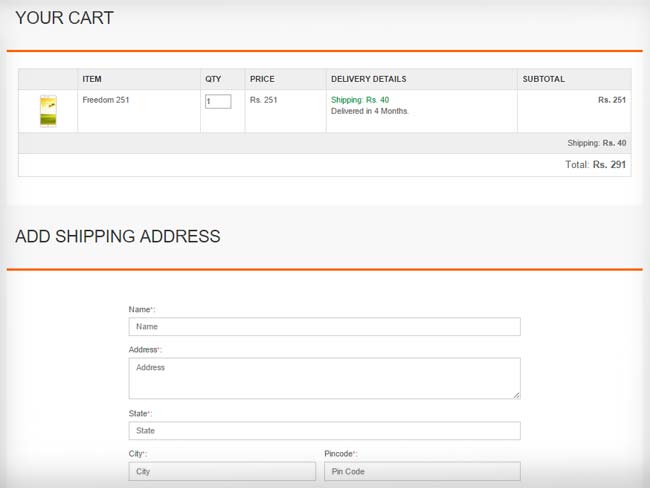Click the SUBTOTAL column header
This screenshot has width=650, height=488.
pos(543,79)
